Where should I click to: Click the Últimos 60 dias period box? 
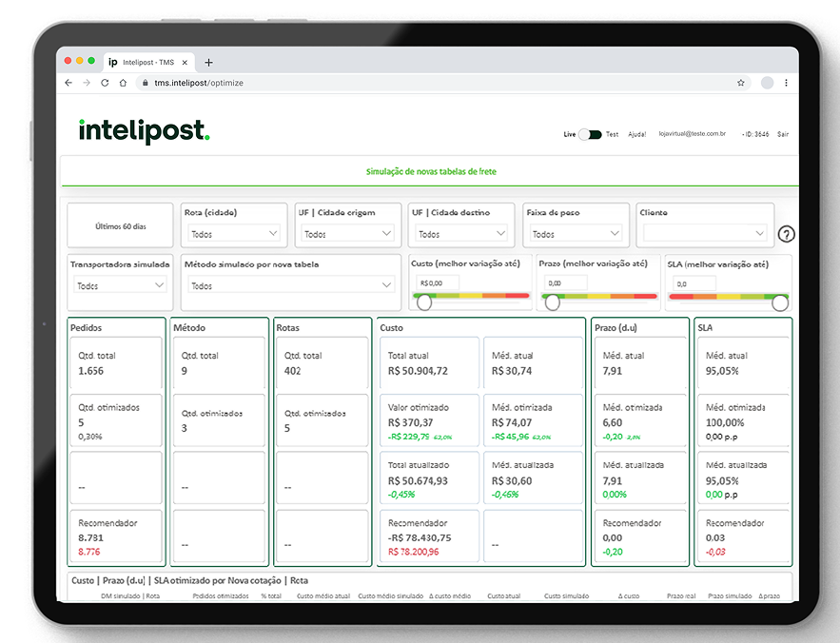coord(120,225)
